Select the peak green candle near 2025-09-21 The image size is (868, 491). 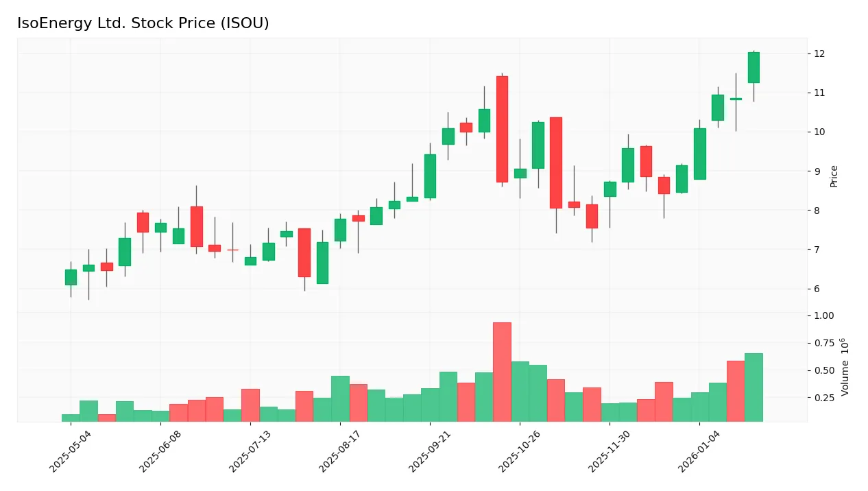[483, 121]
